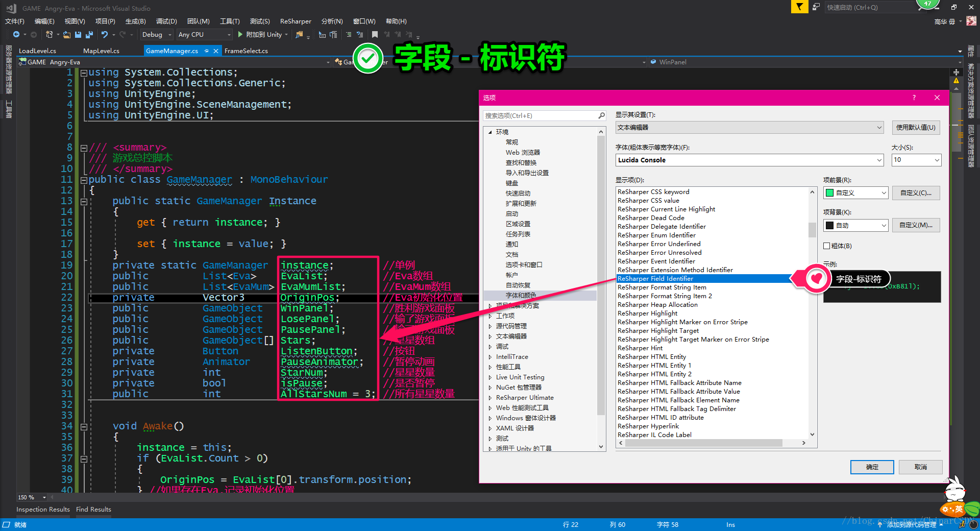
Task: Save the current file using the disk icon
Action: click(x=78, y=34)
